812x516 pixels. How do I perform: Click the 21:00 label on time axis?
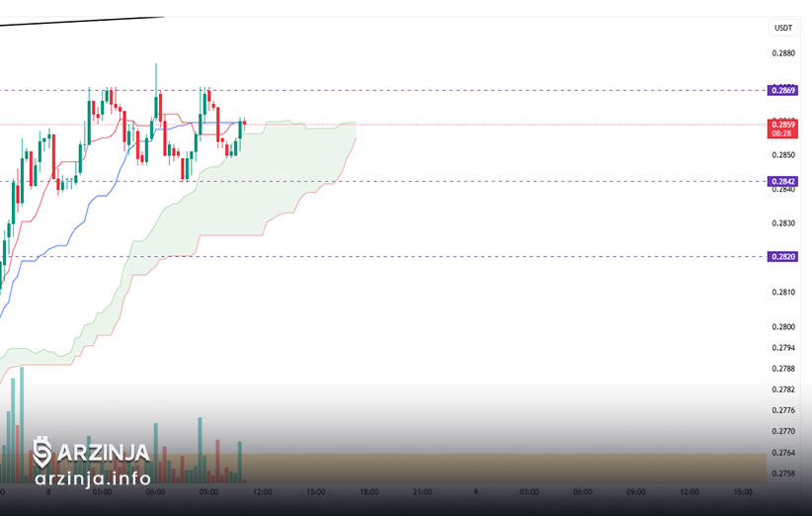coord(423,492)
